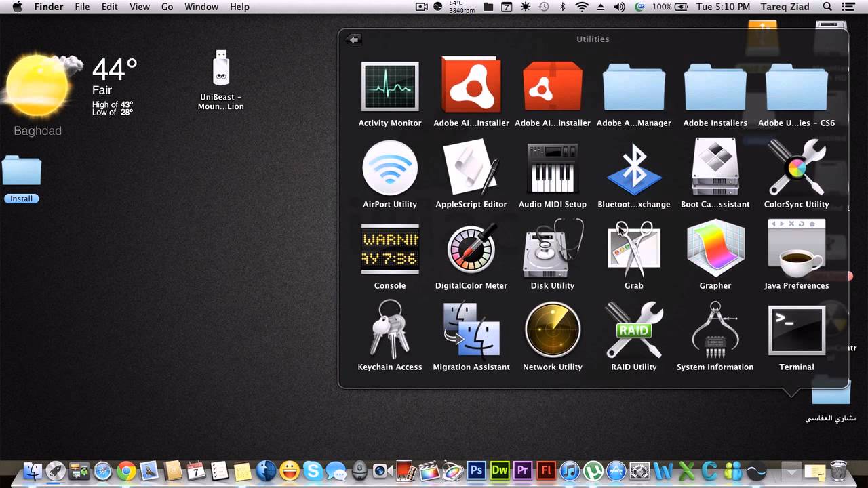Click the 100% battery indicator
This screenshot has height=488, width=868.
(x=669, y=7)
